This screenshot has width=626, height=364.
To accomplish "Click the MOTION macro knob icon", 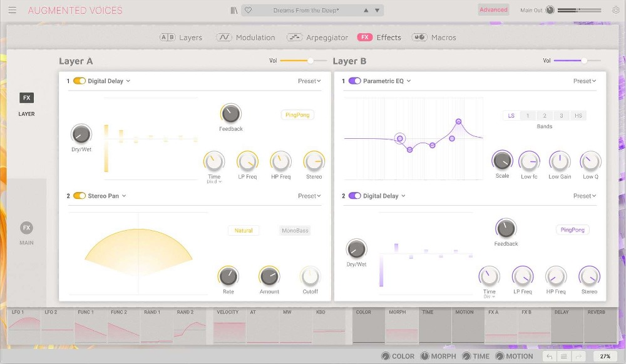I will point(501,356).
